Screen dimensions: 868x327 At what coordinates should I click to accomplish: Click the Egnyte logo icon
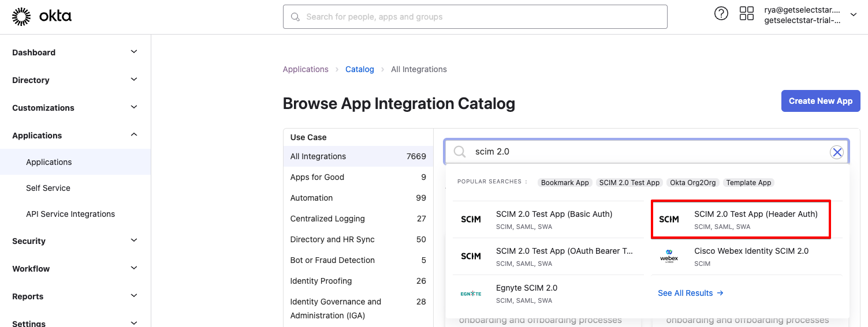(471, 294)
